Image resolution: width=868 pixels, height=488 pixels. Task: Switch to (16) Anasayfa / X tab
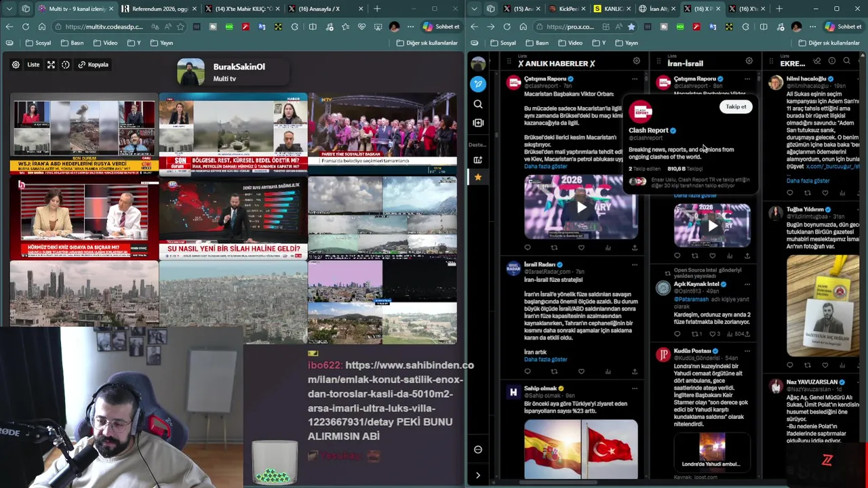(x=325, y=9)
